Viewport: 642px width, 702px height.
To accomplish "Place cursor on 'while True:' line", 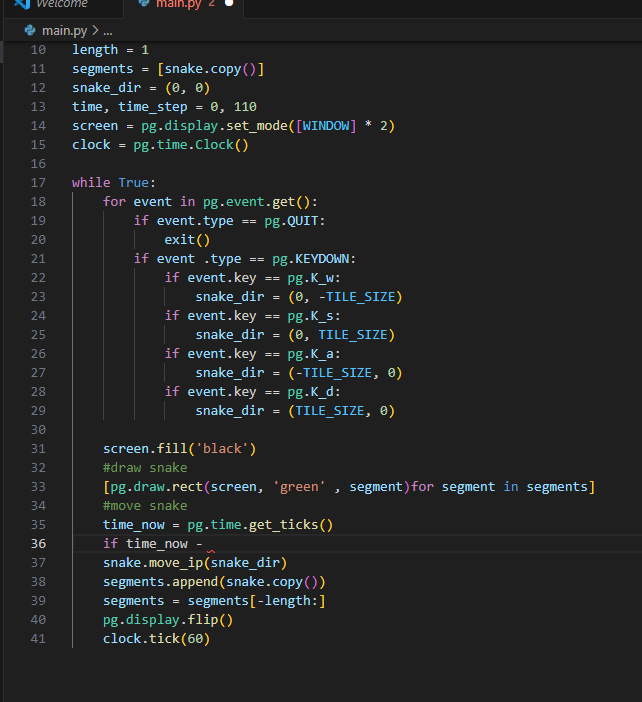I will coord(113,183).
